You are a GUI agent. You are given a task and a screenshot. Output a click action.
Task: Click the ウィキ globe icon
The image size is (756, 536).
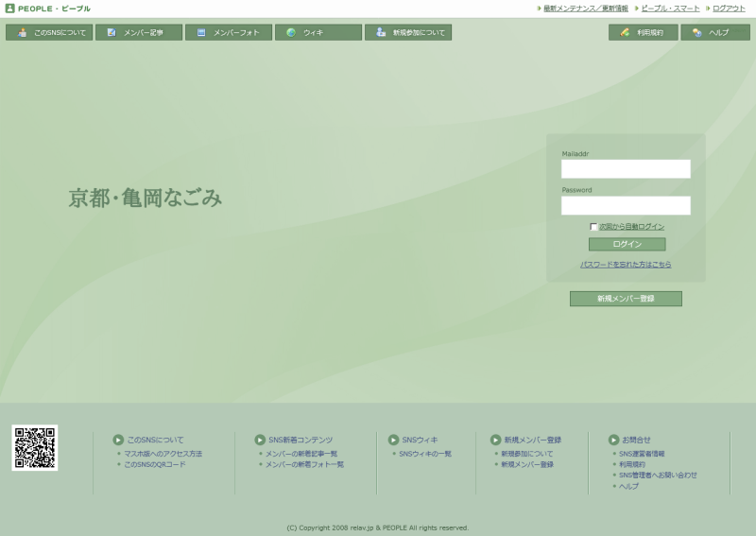pos(291,32)
